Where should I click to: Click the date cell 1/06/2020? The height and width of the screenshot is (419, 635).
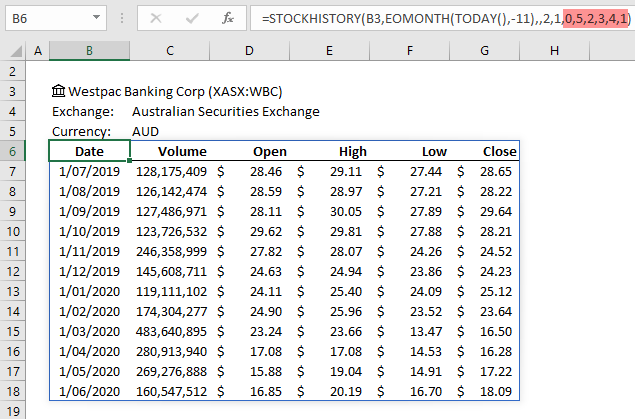click(x=89, y=391)
